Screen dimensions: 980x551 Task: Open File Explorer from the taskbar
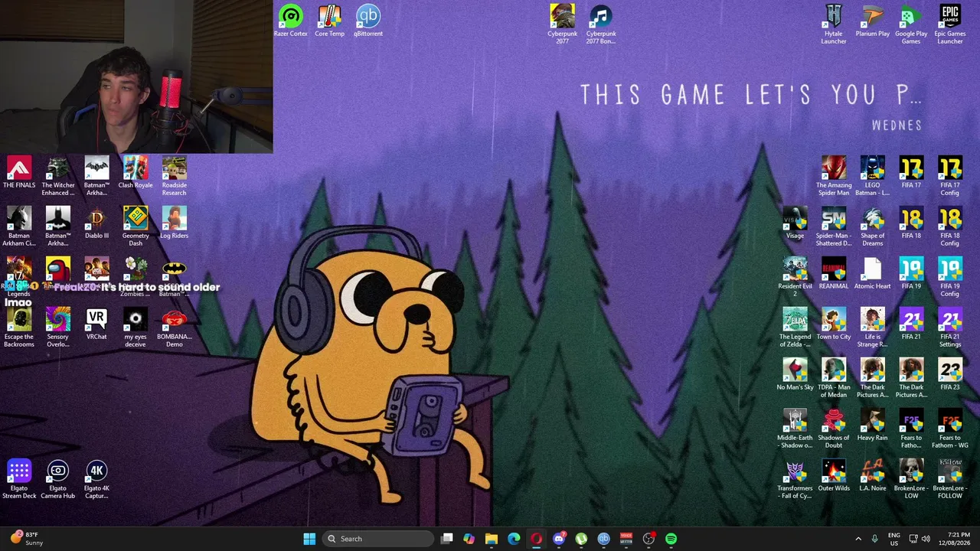(x=492, y=539)
